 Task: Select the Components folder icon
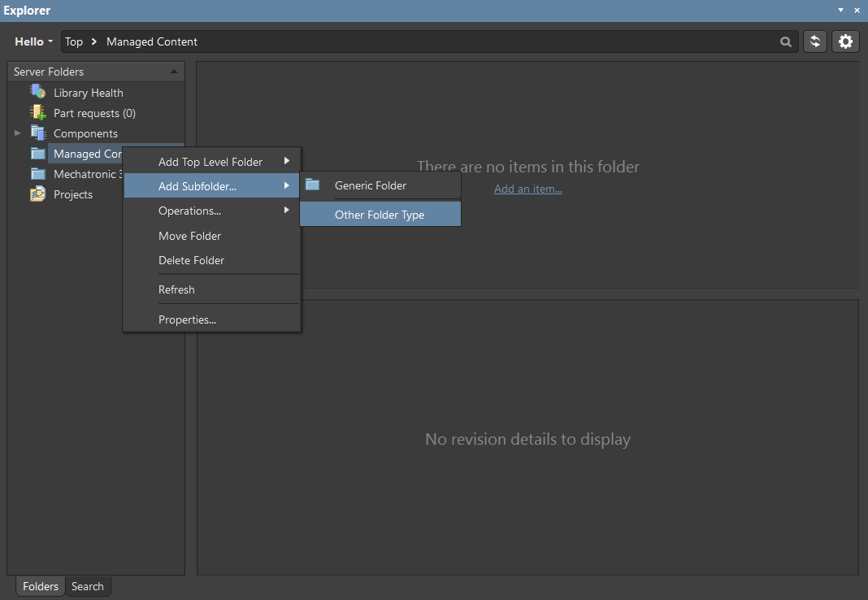click(x=37, y=133)
